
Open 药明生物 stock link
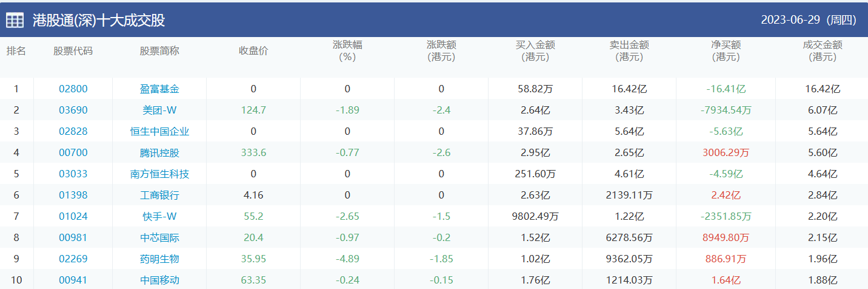tap(159, 259)
